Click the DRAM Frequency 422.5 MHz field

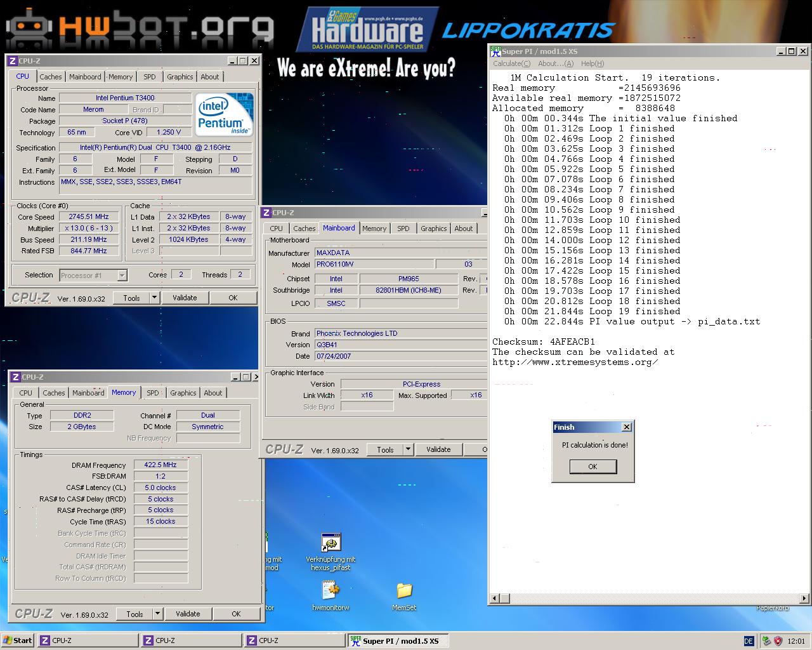coord(160,465)
